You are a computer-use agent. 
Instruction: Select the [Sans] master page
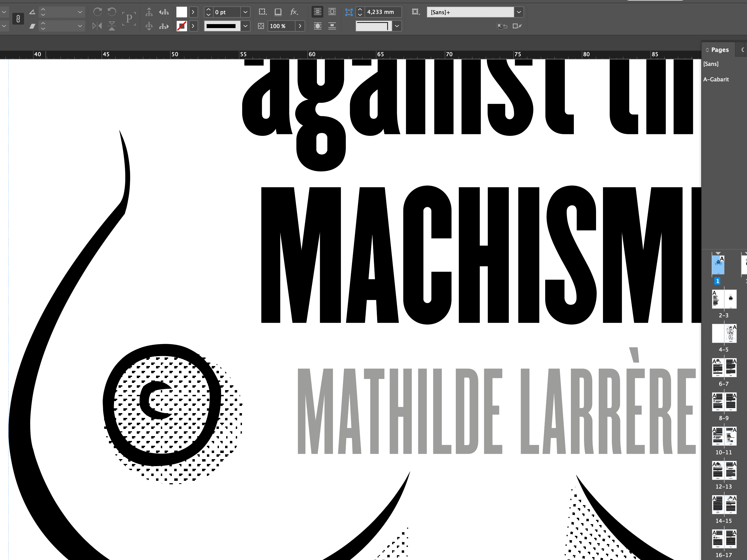click(711, 64)
